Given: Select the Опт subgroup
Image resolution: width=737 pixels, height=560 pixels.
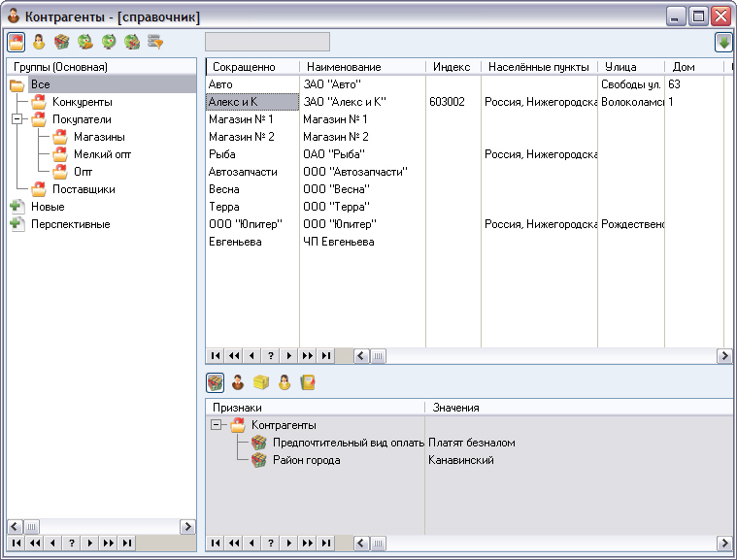Looking at the screenshot, I should tap(83, 172).
